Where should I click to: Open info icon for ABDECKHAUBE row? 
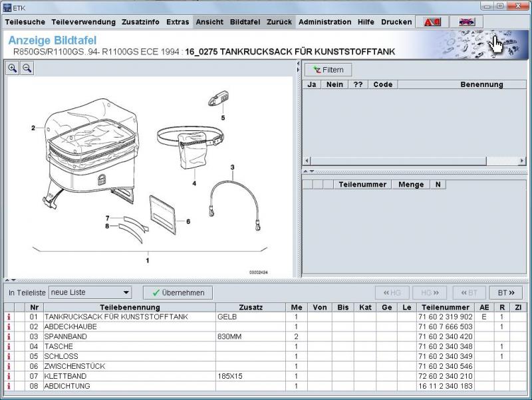point(9,327)
